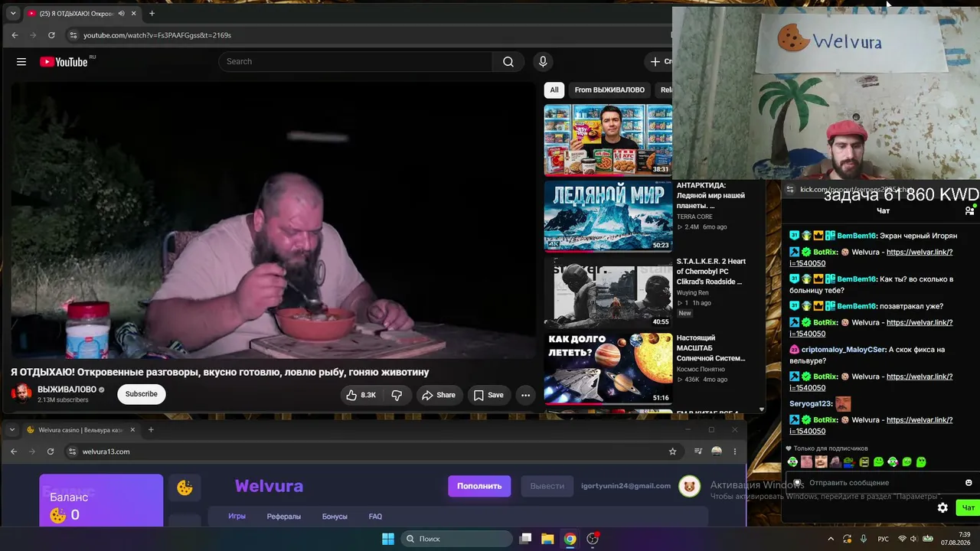
Task: Open the ВЫЖИВАЛОВО channel avatar
Action: [22, 393]
